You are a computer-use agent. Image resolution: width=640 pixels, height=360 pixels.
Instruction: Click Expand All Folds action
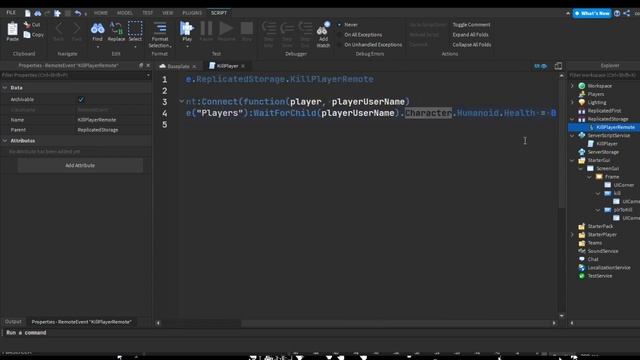coord(470,35)
